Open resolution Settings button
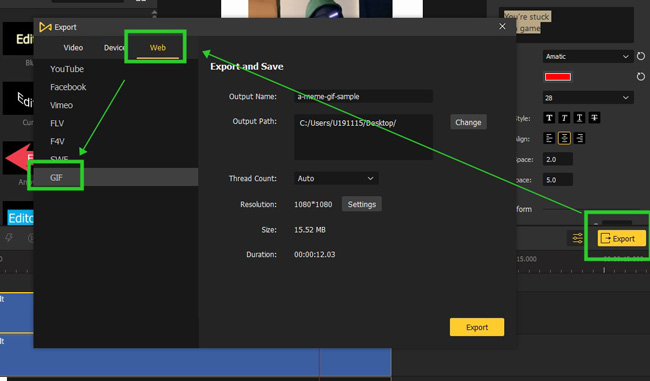 click(361, 204)
